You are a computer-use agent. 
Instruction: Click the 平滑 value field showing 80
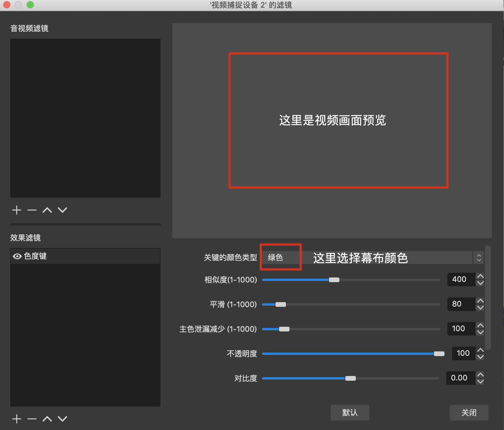tap(461, 304)
